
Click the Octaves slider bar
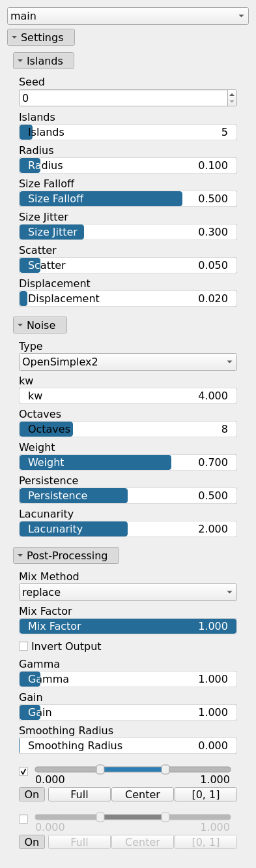click(x=128, y=429)
